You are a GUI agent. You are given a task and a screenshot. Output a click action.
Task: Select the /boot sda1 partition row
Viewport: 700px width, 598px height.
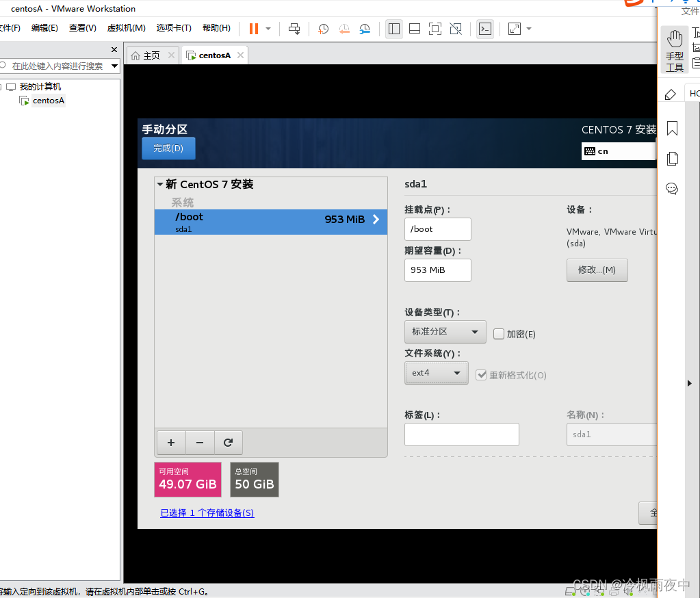click(270, 222)
